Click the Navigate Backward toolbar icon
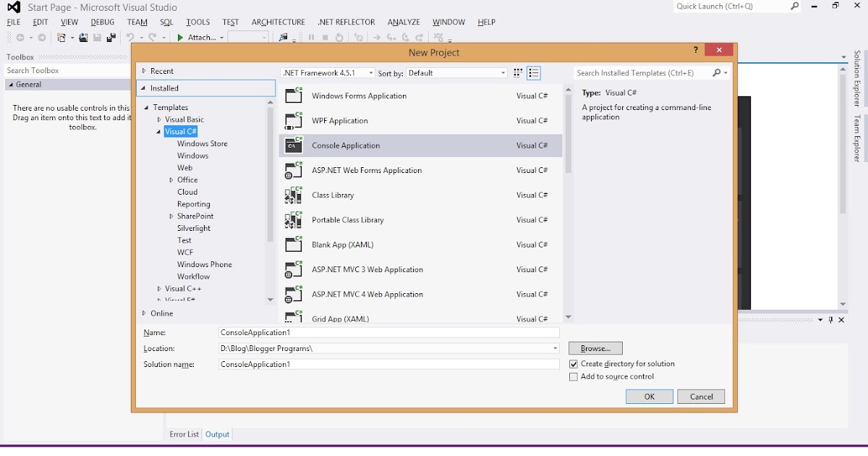 coord(20,38)
